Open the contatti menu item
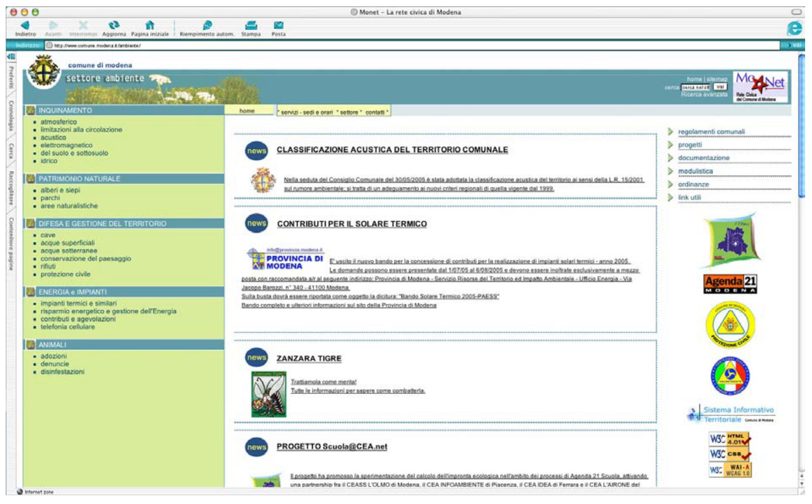Image resolution: width=812 pixels, height=504 pixels. (375, 112)
